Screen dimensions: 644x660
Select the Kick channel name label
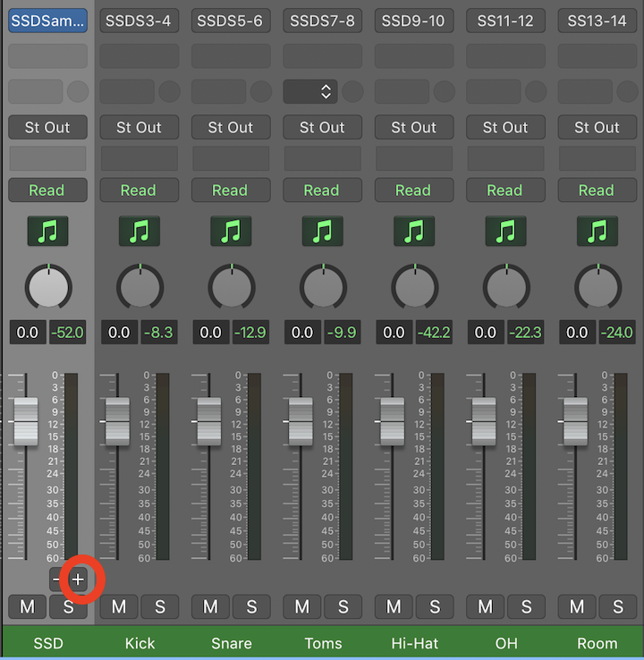tap(140, 643)
